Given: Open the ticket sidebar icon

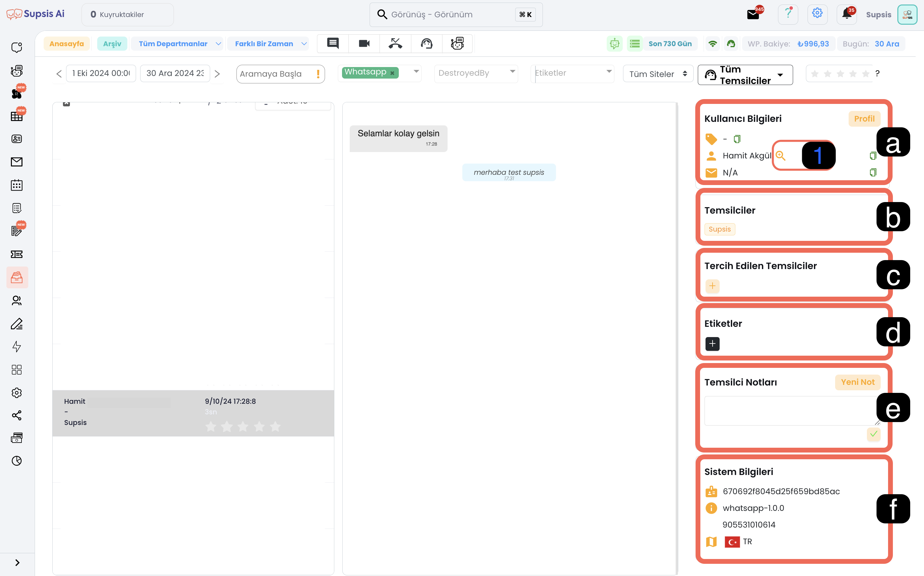Looking at the screenshot, I should click(x=17, y=254).
